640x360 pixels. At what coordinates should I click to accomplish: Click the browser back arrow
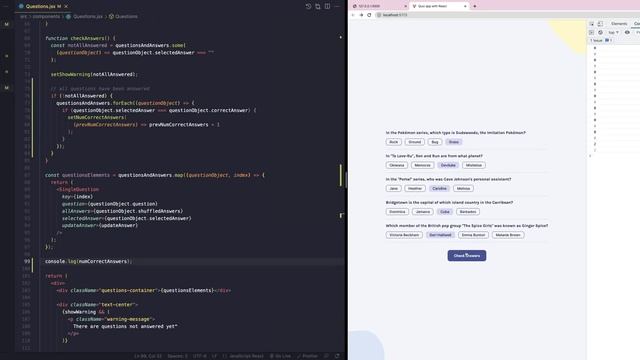point(353,15)
